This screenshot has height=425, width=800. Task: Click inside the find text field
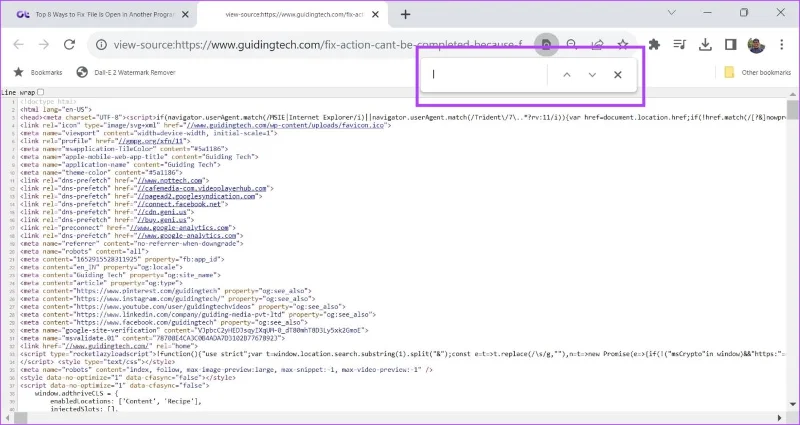pos(487,74)
